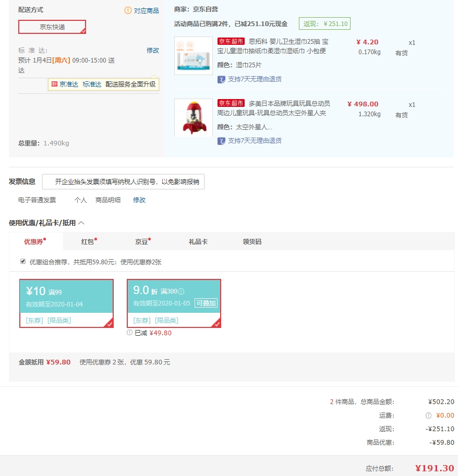Click 支持7天无理由退货 text under wet wipes
The image size is (458, 476).
coord(255,79)
